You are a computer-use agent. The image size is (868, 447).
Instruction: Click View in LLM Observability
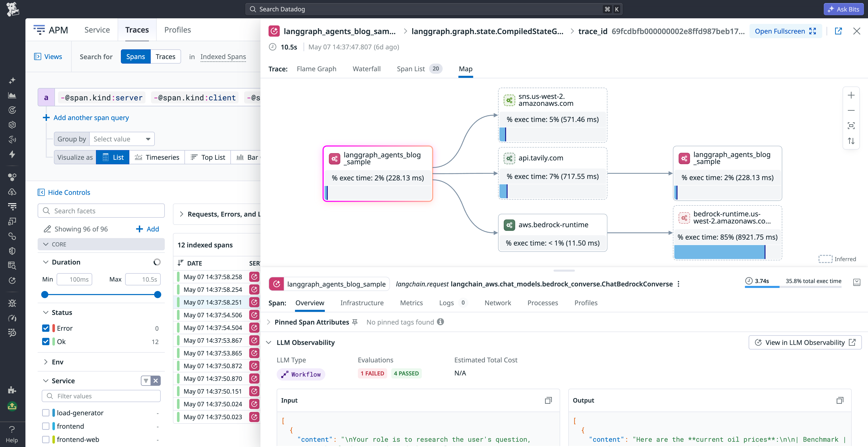tap(805, 343)
